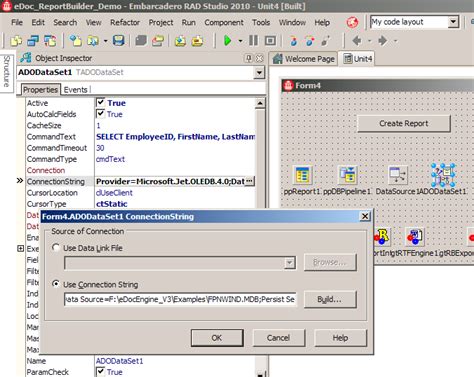Click the Remove File from Project icon

197,41
